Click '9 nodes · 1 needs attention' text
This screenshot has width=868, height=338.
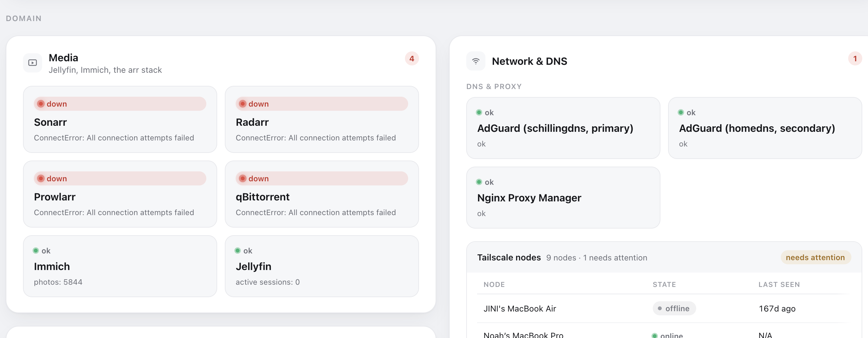597,258
